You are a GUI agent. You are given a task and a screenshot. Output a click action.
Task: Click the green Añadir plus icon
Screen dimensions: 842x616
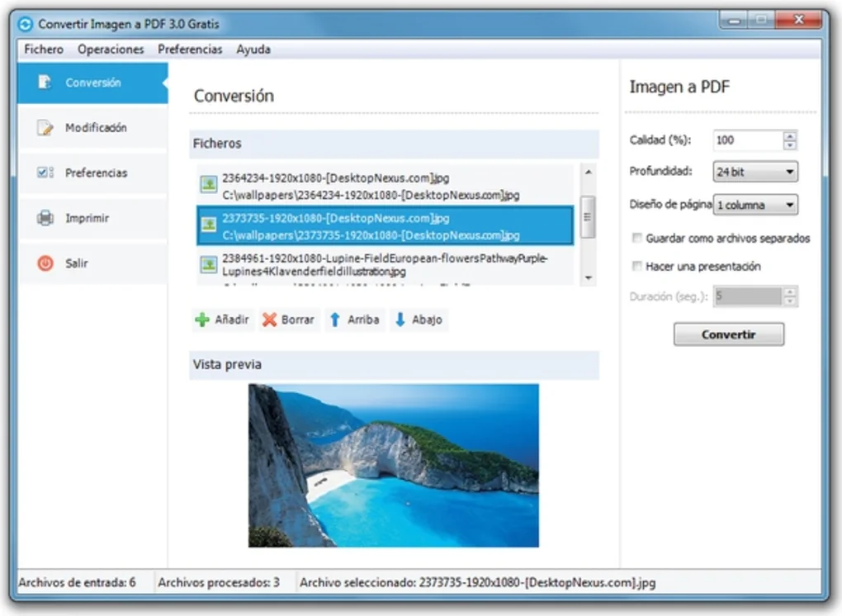(203, 319)
